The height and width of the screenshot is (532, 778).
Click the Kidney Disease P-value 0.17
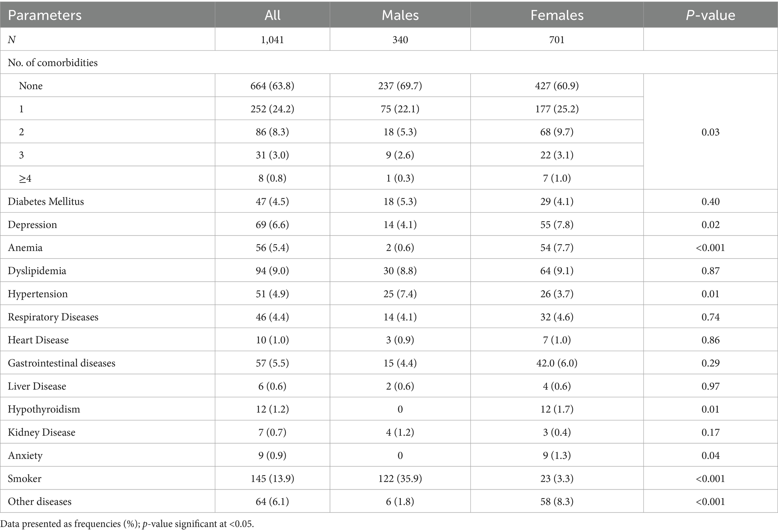tap(710, 432)
